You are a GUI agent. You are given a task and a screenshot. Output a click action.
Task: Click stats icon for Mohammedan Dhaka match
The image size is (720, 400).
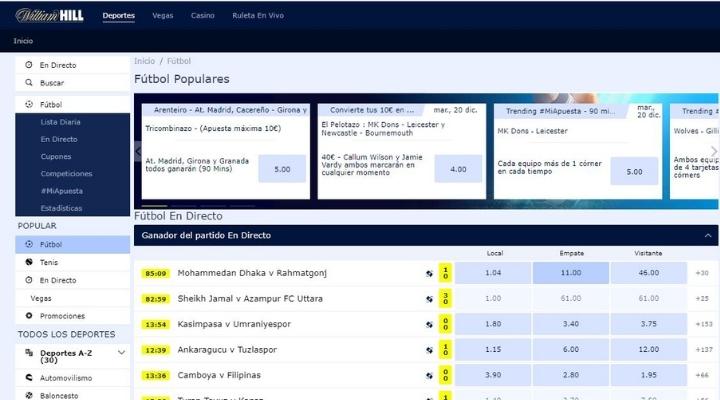tap(429, 273)
